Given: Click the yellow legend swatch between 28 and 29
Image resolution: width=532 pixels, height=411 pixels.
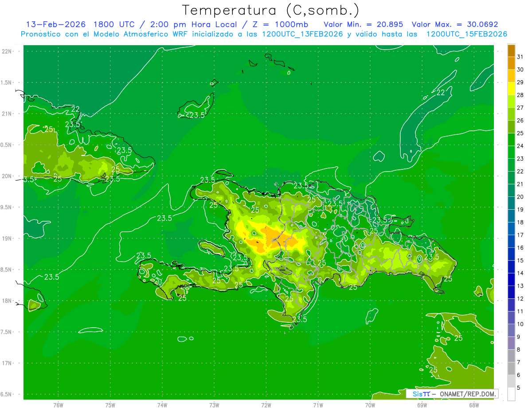Looking at the screenshot, I should [511, 88].
